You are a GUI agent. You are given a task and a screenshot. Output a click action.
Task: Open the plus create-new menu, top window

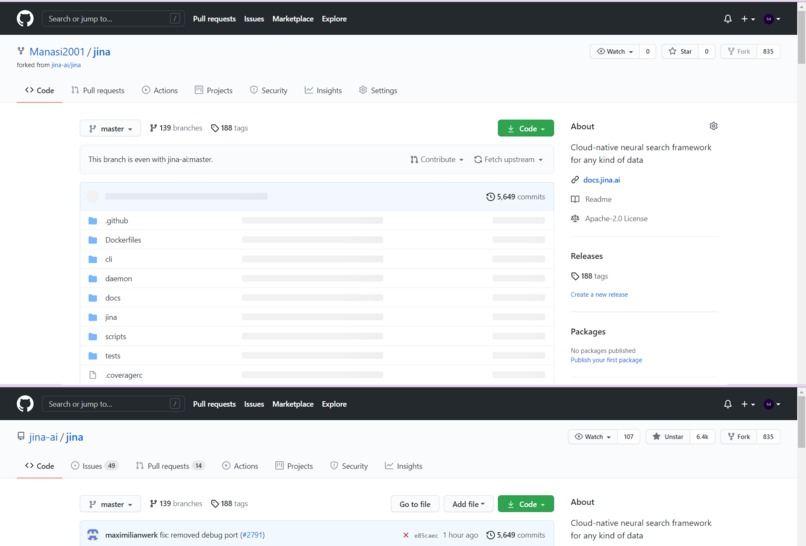(747, 19)
